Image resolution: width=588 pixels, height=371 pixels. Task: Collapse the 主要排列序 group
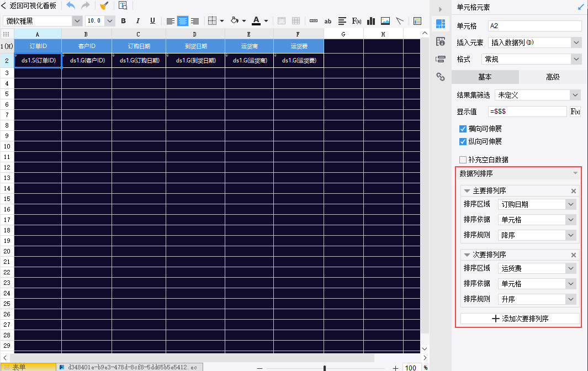(x=467, y=191)
